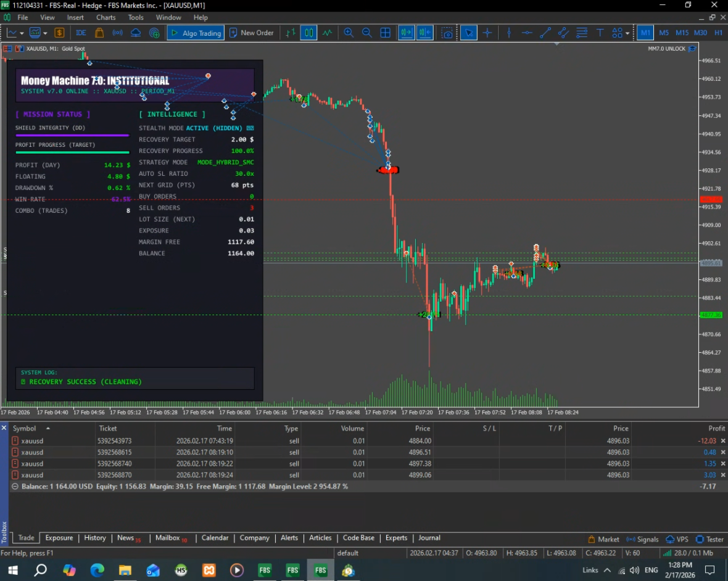
Task: Click the New Order button
Action: click(x=252, y=33)
